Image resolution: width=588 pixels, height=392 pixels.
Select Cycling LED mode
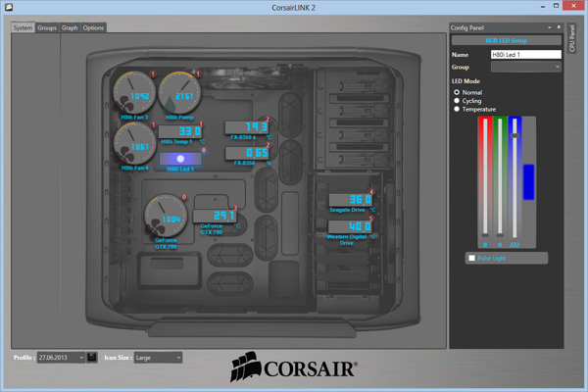(457, 101)
